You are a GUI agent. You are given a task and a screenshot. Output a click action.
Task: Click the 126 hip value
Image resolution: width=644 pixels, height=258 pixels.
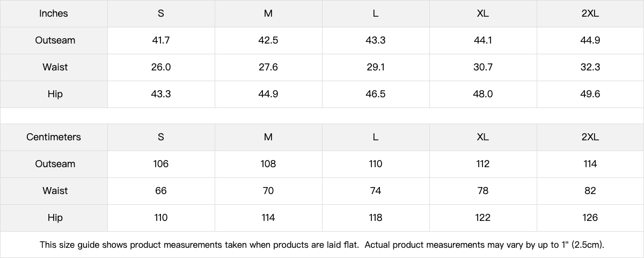[x=590, y=218]
